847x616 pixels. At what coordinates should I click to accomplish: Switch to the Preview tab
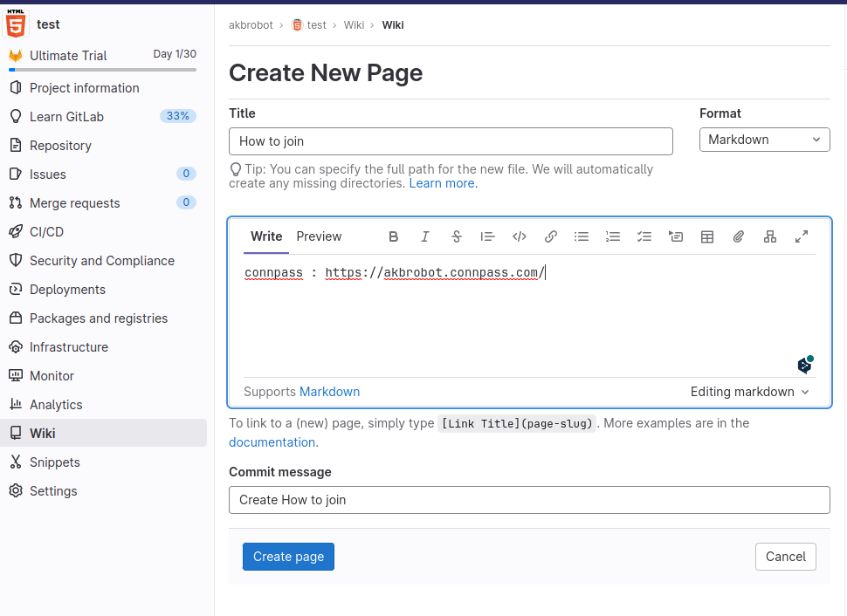(319, 236)
